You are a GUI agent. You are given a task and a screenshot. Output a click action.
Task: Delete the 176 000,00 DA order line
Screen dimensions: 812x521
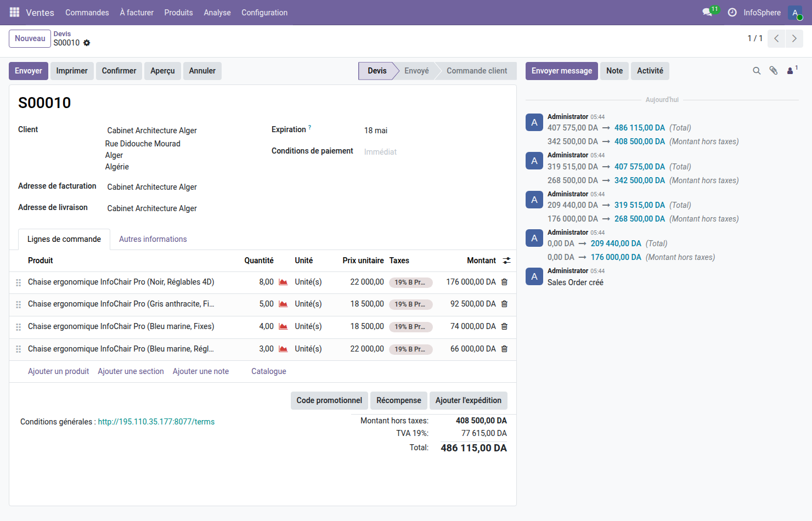pos(504,282)
